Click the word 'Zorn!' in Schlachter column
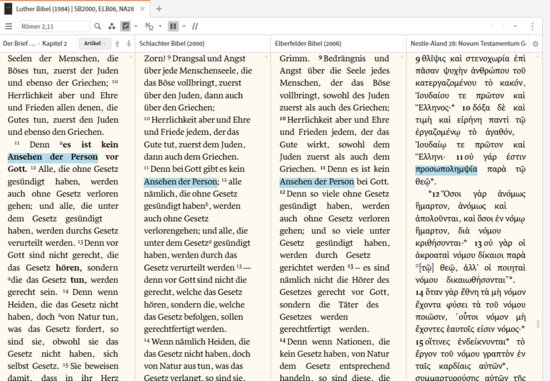This screenshot has width=550, height=381. pos(154,59)
